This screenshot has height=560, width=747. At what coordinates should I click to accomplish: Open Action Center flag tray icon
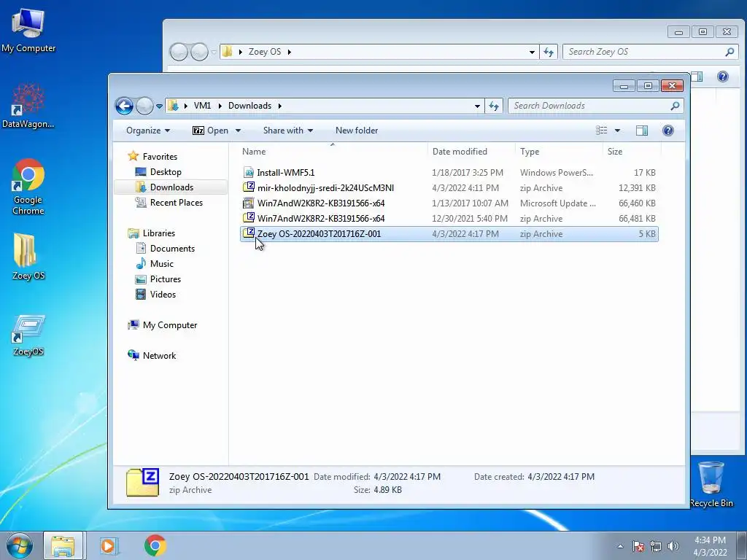click(638, 546)
